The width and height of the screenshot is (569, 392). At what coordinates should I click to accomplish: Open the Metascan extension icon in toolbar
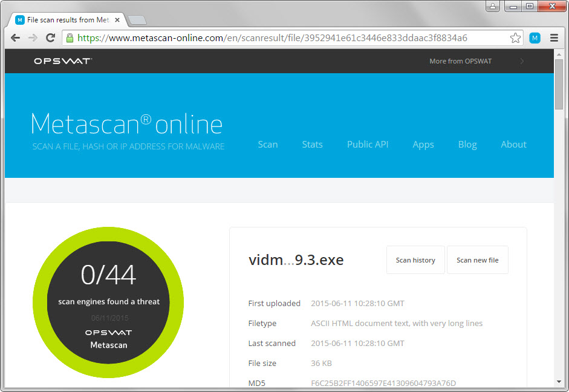(535, 38)
